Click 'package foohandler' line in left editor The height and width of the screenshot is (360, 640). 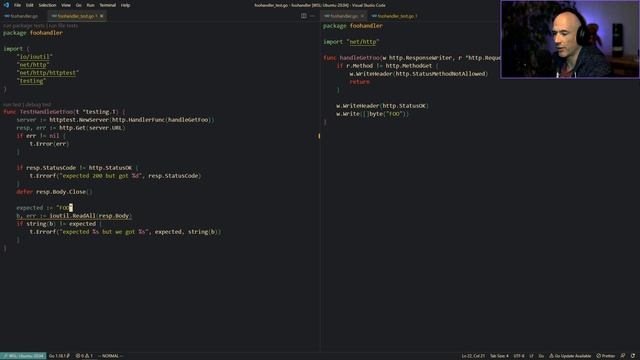click(x=33, y=33)
